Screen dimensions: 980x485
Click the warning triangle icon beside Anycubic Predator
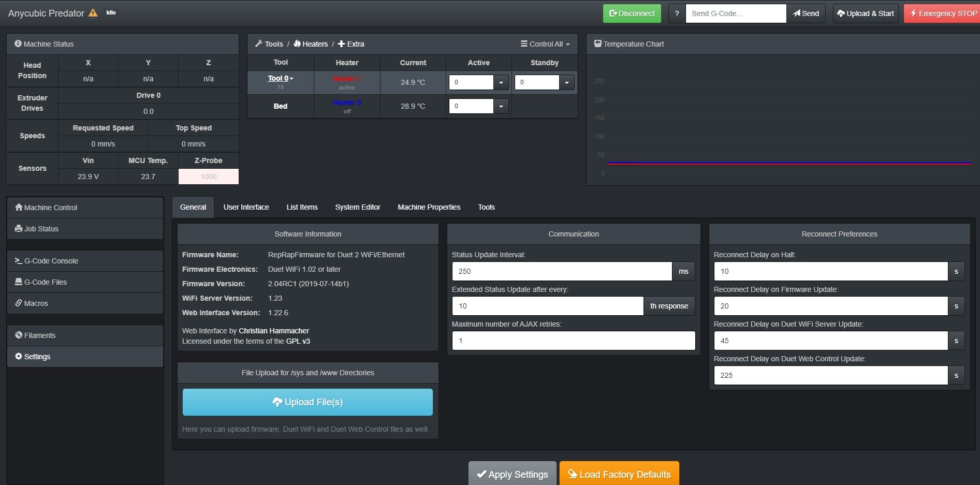(x=93, y=13)
